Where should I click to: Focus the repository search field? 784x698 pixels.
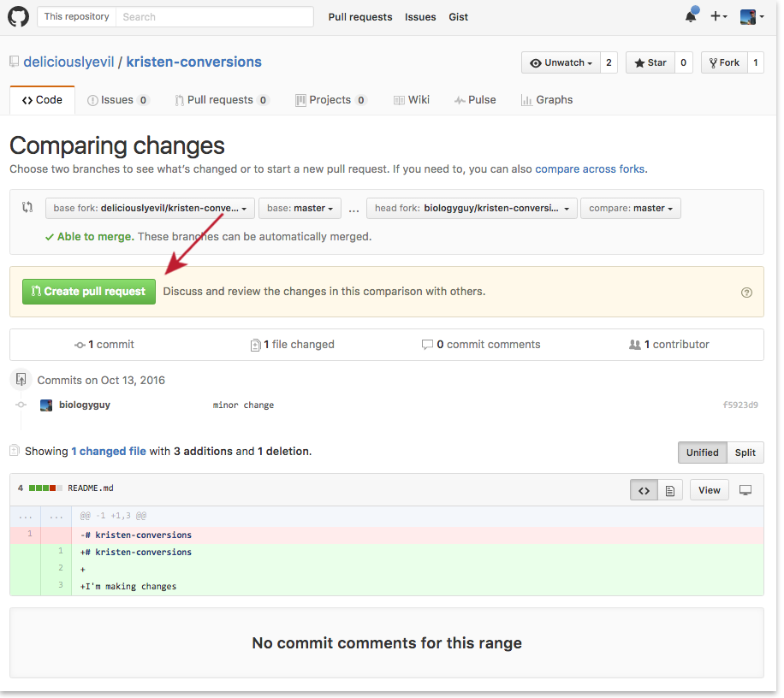(x=215, y=16)
